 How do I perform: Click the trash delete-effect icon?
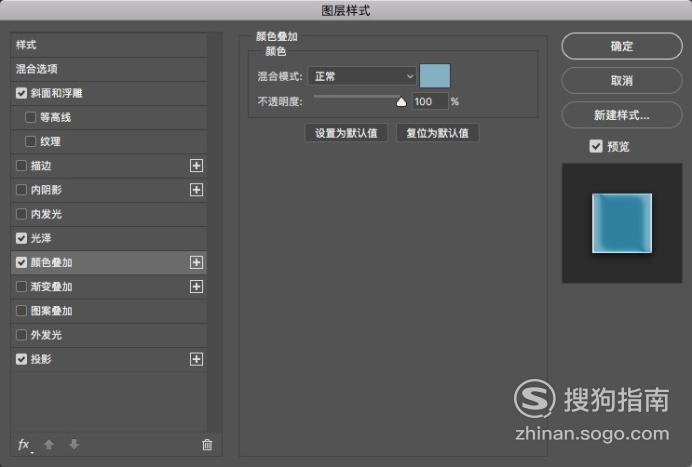207,444
